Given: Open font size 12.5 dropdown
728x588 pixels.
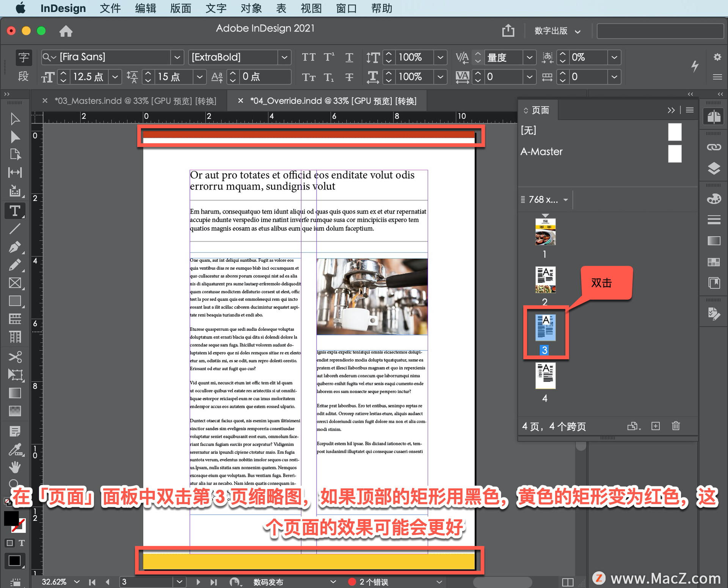Looking at the screenshot, I should 115,77.
